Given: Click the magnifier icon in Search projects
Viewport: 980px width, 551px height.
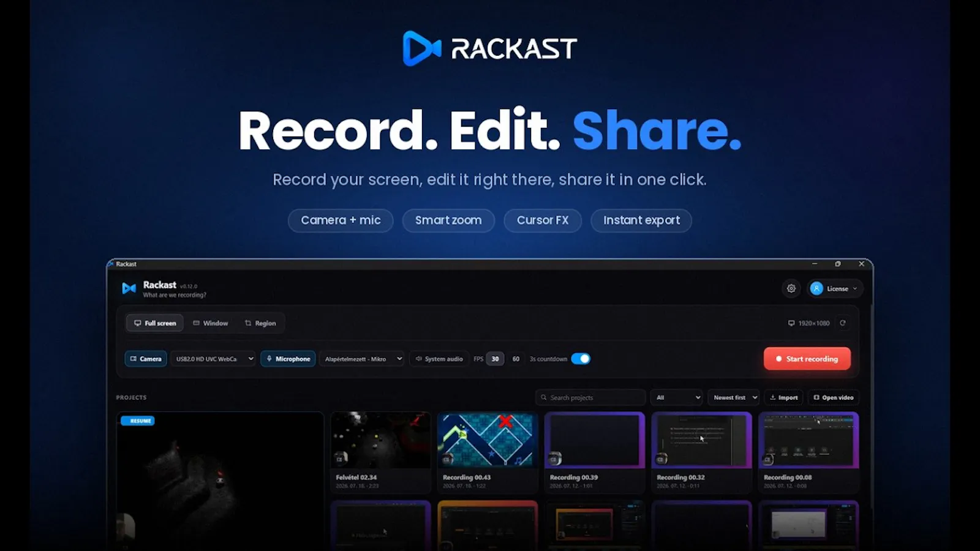Looking at the screenshot, I should point(543,397).
